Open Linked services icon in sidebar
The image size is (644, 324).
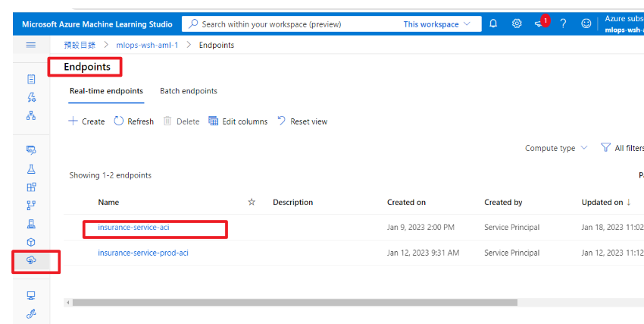[31, 314]
